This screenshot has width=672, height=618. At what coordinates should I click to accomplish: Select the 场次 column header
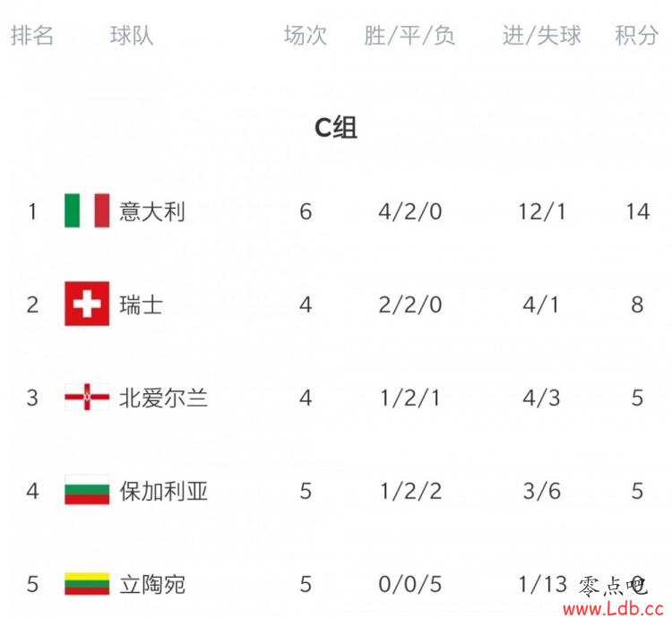(306, 35)
